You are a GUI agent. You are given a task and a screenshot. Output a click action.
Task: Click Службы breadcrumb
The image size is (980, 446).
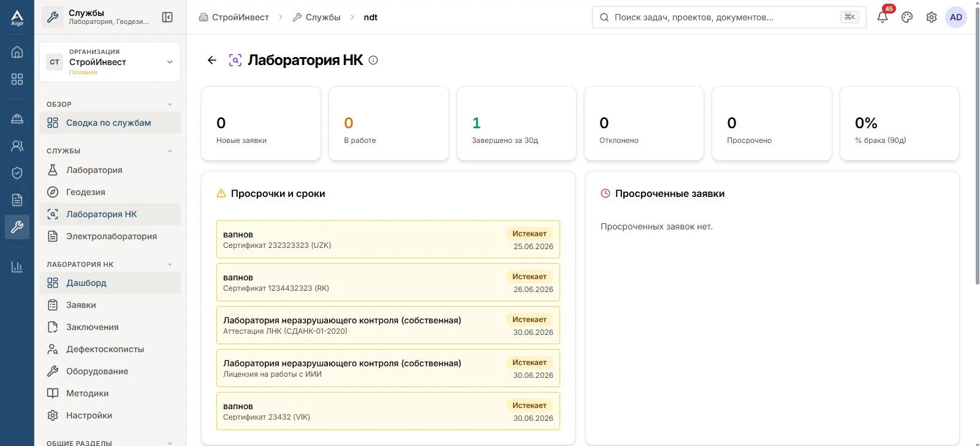tap(316, 17)
